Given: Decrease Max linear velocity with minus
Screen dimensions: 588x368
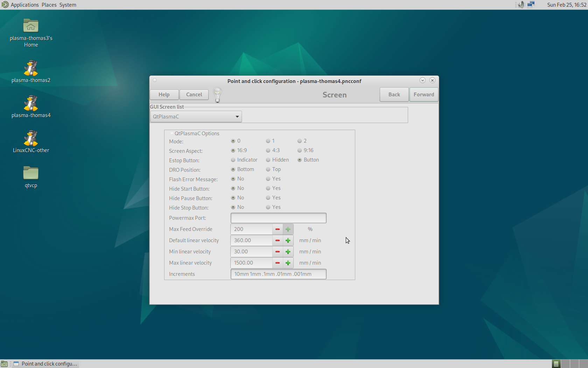Looking at the screenshot, I should coord(278,263).
